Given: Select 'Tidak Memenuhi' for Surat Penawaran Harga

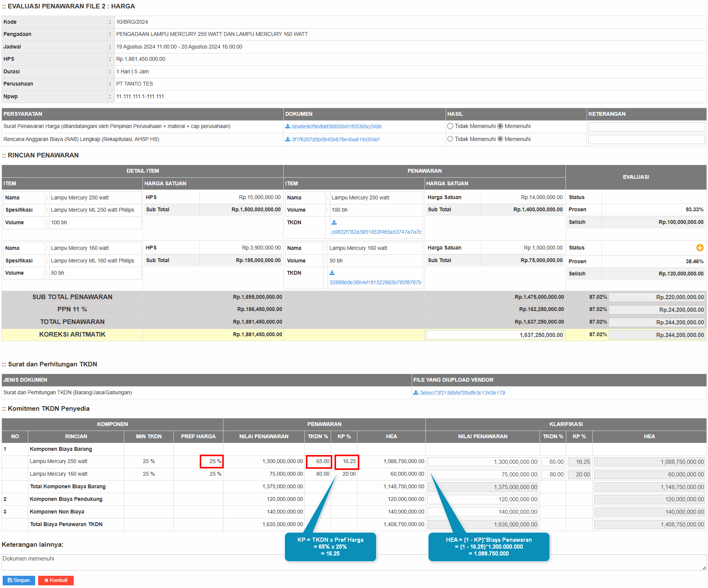Looking at the screenshot, I should [x=450, y=126].
